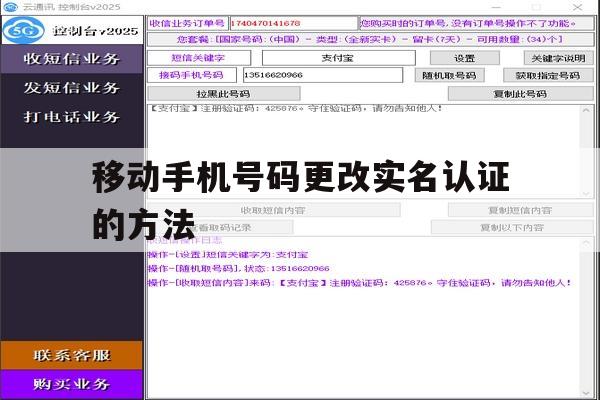The image size is (600, 400).
Task: Click the scroll-up arrow of SMS box
Action: (586, 110)
